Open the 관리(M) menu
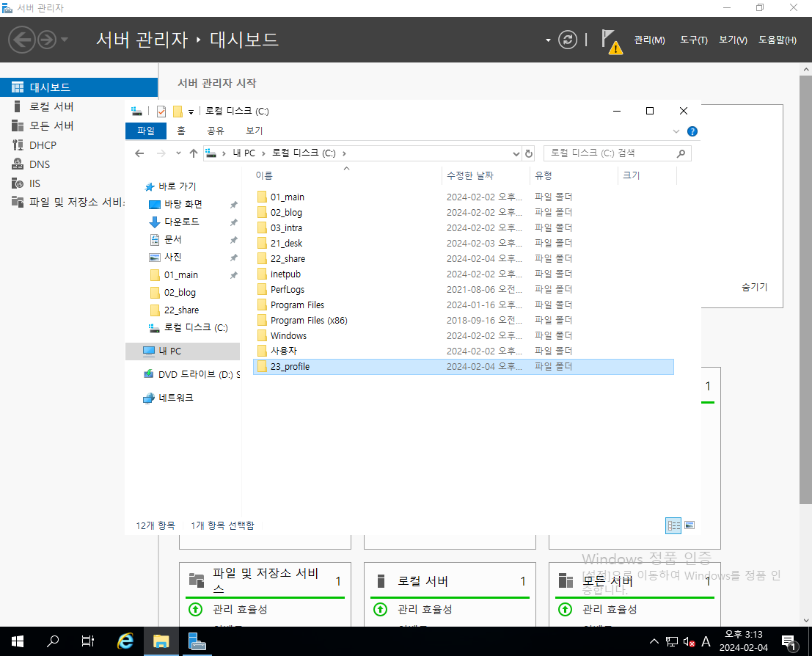Viewport: 812px width, 656px height. [649, 40]
